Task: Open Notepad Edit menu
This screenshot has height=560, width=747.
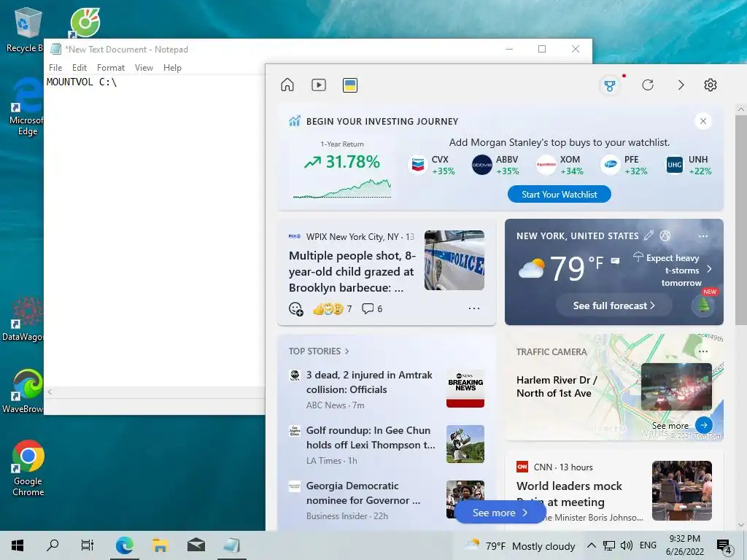Action: (79, 68)
